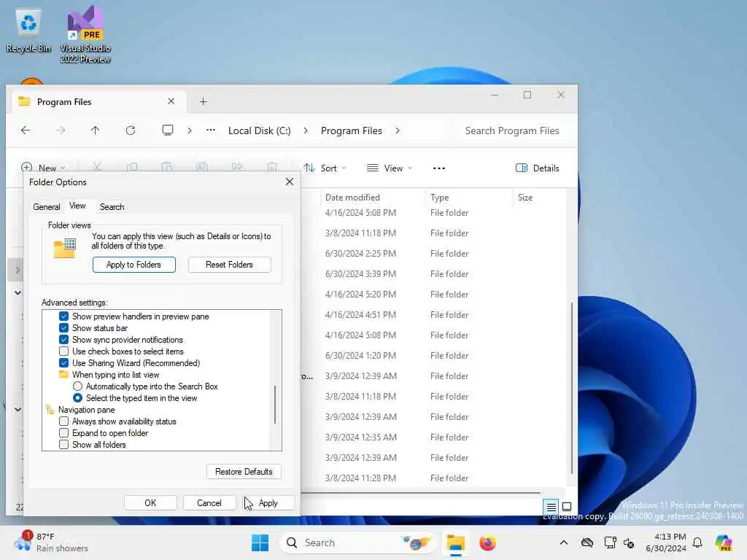Click the Advanced settings list scrollbar
The width and height of the screenshot is (747, 560).
(275, 404)
